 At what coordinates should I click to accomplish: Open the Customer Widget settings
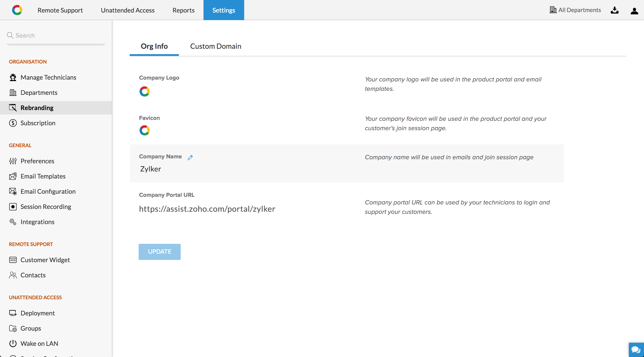(x=45, y=260)
